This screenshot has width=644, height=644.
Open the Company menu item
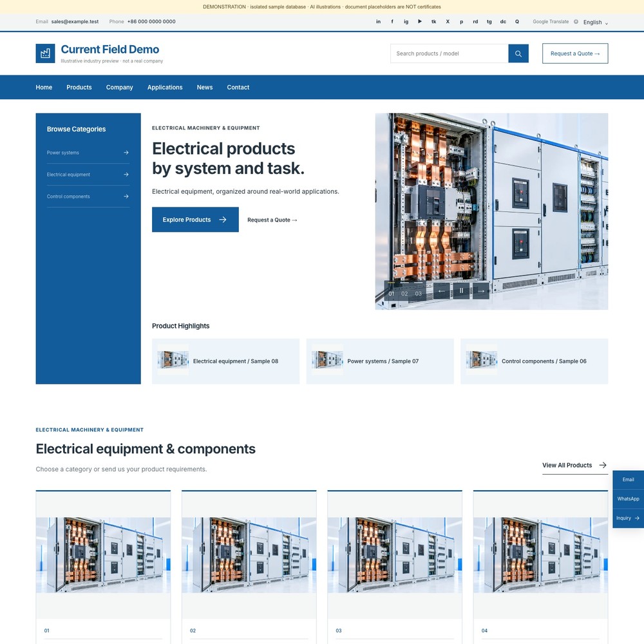[120, 88]
